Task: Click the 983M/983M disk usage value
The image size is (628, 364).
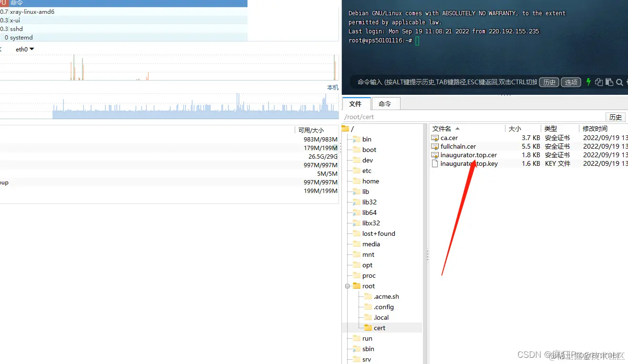Action: pos(320,139)
